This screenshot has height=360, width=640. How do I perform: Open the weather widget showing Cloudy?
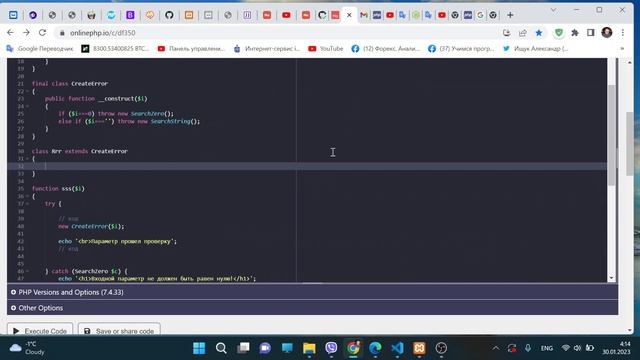click(28, 348)
